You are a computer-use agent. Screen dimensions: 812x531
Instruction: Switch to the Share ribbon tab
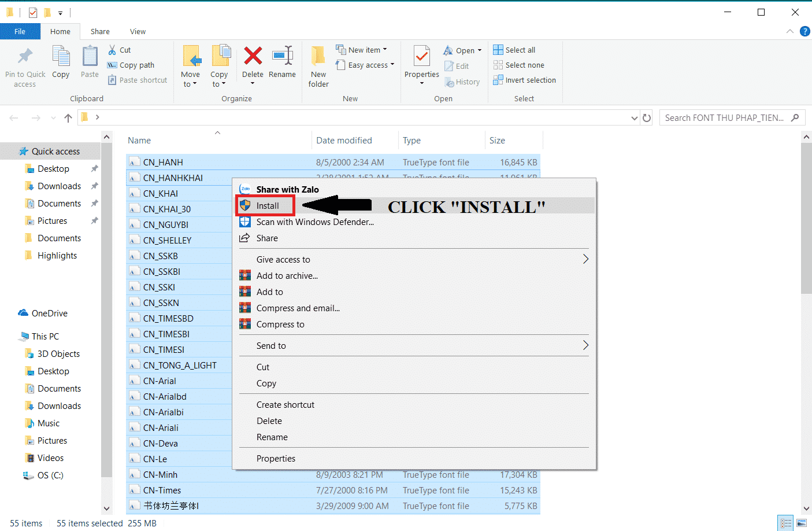coord(100,31)
